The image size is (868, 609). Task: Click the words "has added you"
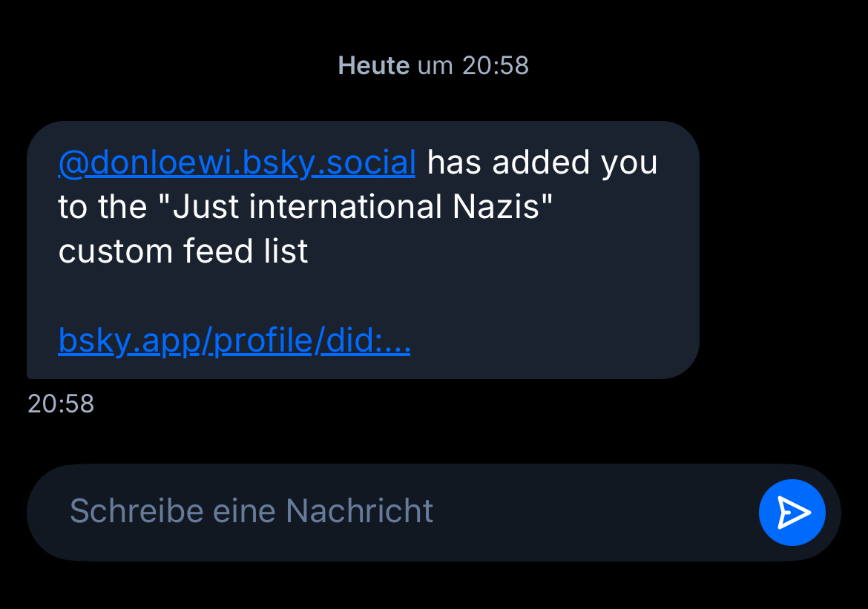[x=542, y=162]
